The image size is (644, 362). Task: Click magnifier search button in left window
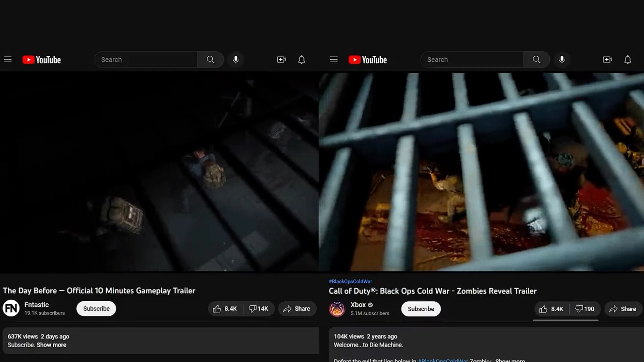coord(210,60)
